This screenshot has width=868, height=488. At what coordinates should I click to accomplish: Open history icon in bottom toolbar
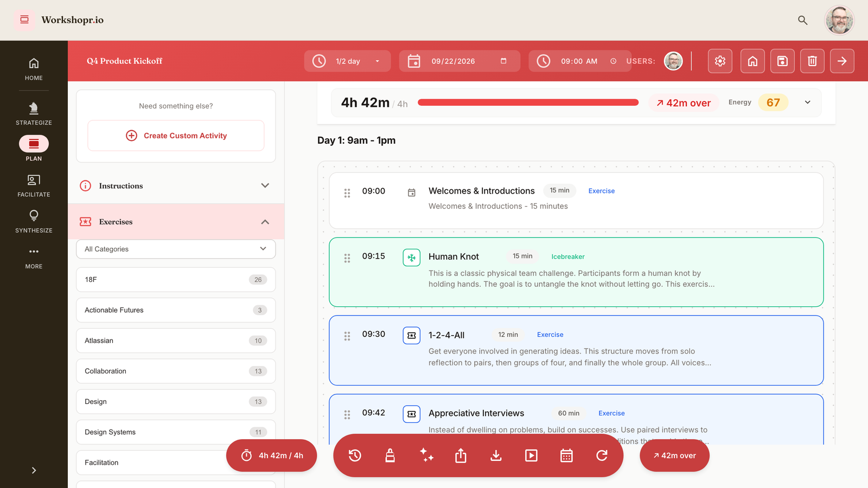(x=355, y=455)
